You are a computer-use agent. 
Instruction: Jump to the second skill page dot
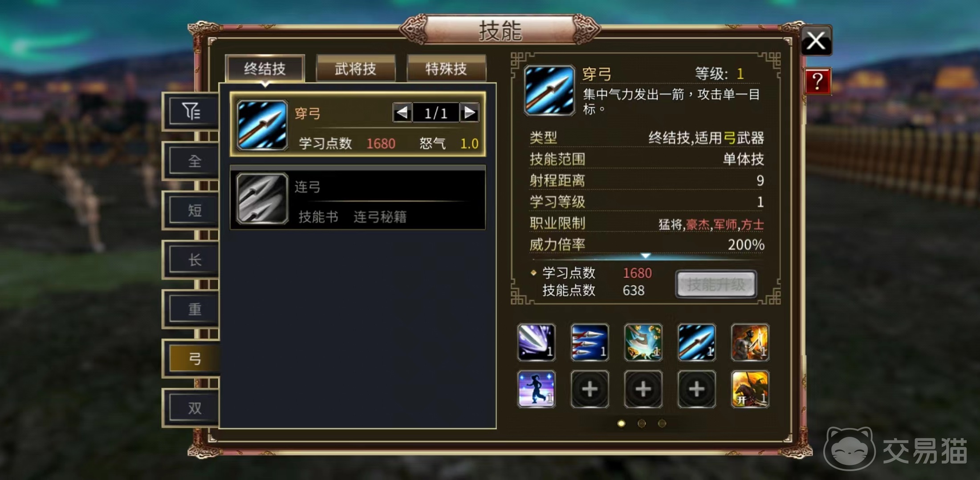coord(642,424)
